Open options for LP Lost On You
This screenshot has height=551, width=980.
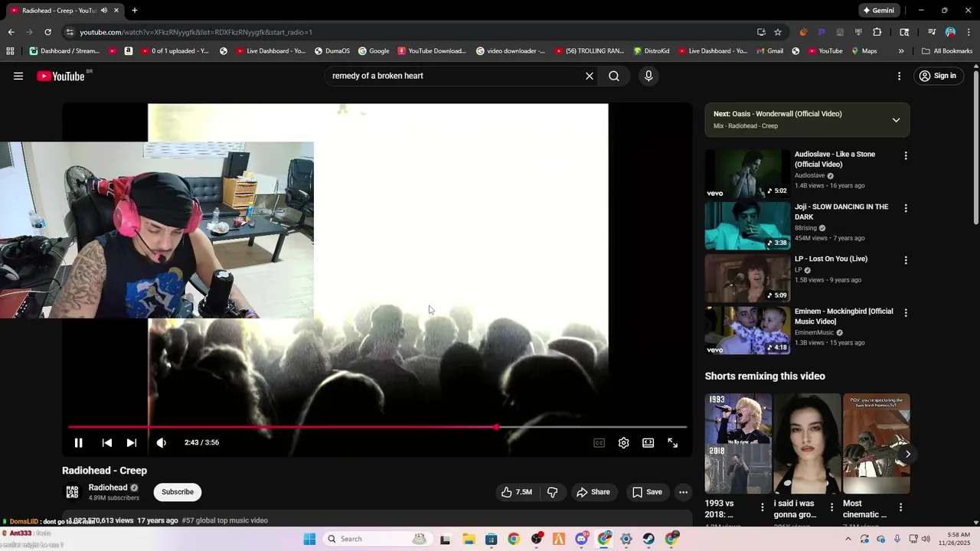click(x=906, y=260)
